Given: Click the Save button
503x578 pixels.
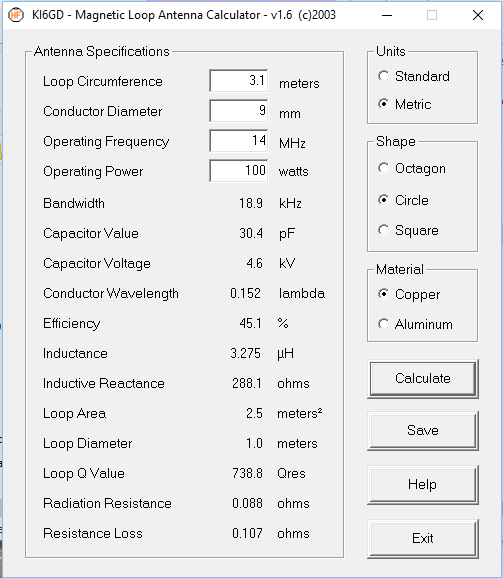Looking at the screenshot, I should [423, 431].
